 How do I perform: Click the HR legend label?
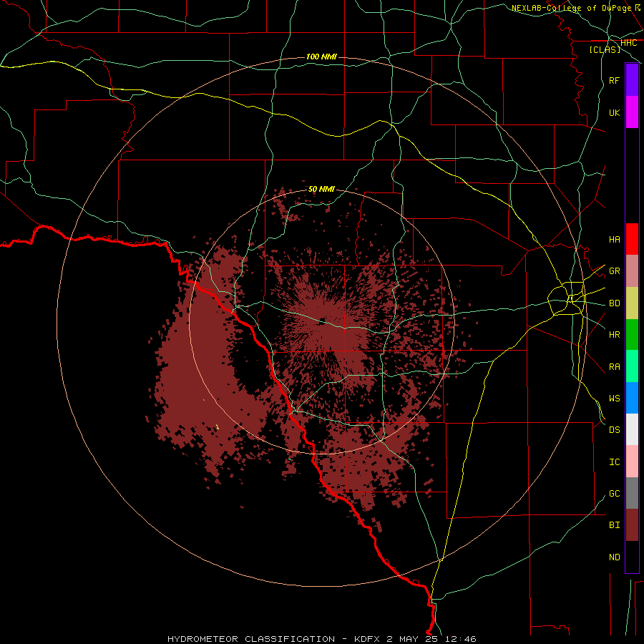(x=614, y=335)
